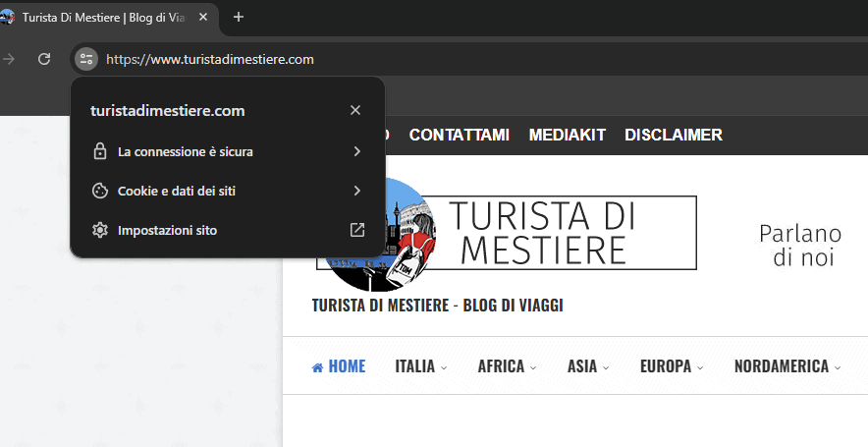Expand the EUROPA dropdown menu
868x447 pixels.
672,366
